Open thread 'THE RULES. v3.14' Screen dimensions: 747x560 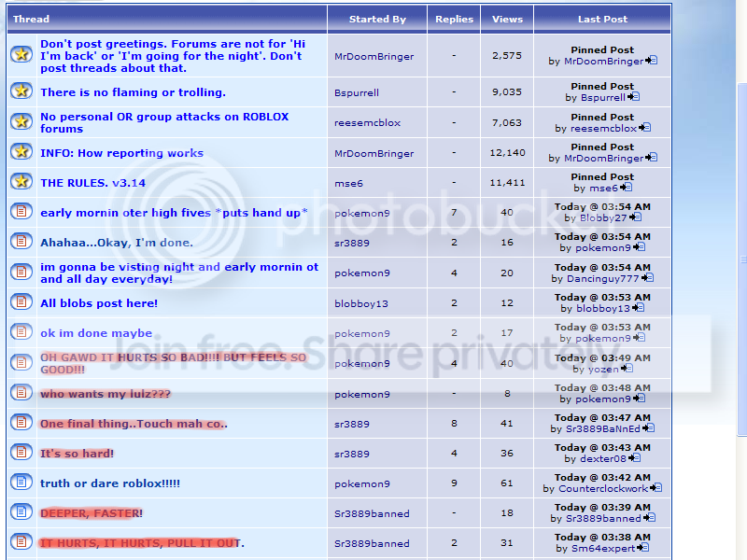pos(92,183)
